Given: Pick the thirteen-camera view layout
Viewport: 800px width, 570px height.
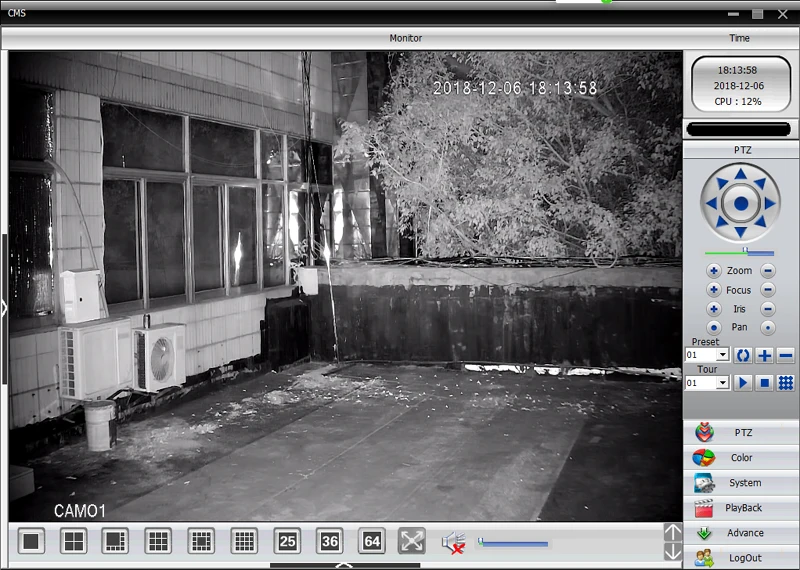Looking at the screenshot, I should [x=202, y=541].
